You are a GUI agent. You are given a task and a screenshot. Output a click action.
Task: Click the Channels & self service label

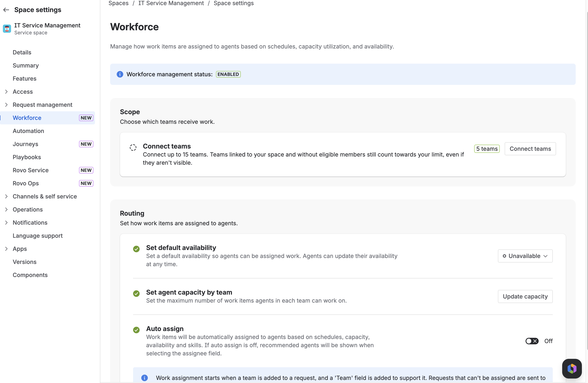[x=45, y=196]
